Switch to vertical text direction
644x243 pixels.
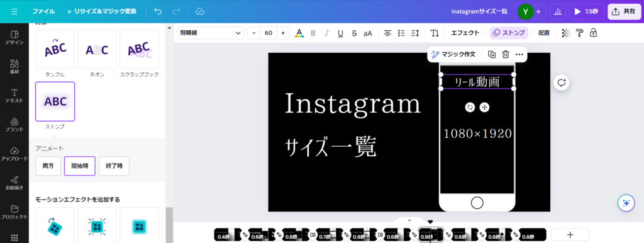pos(435,33)
